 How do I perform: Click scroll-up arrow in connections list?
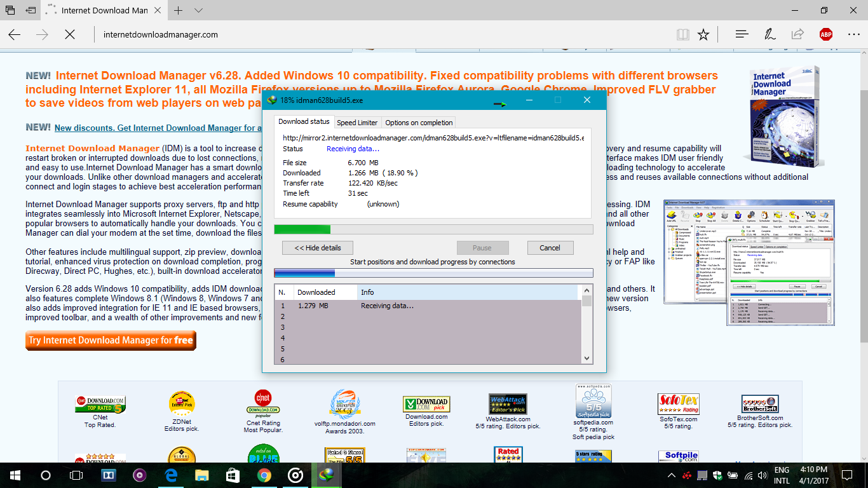point(587,290)
